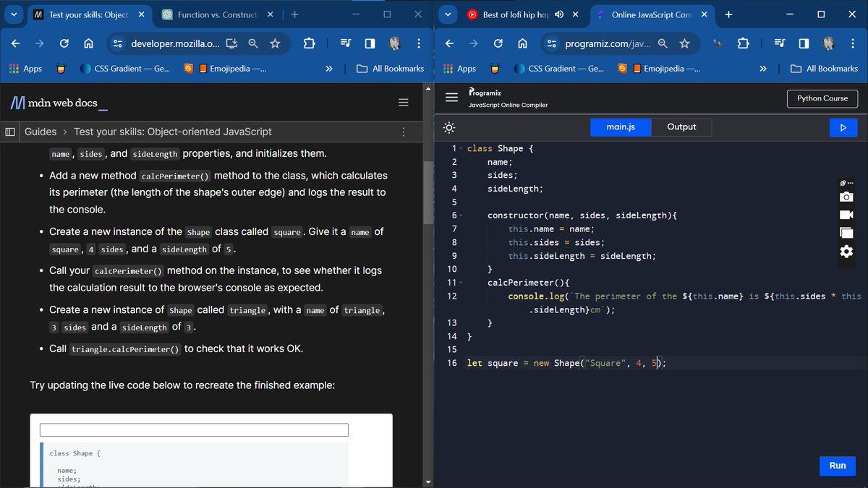Open a new tab in the MDN window

[x=294, y=14]
